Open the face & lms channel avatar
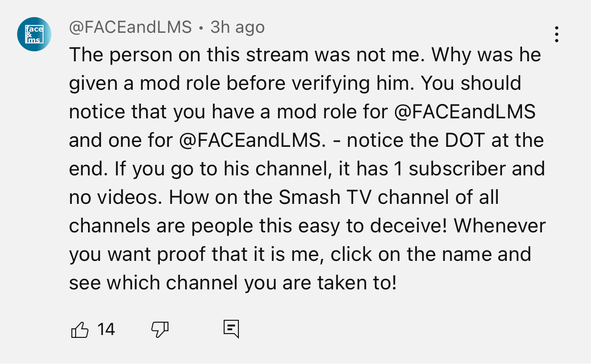 34,34
